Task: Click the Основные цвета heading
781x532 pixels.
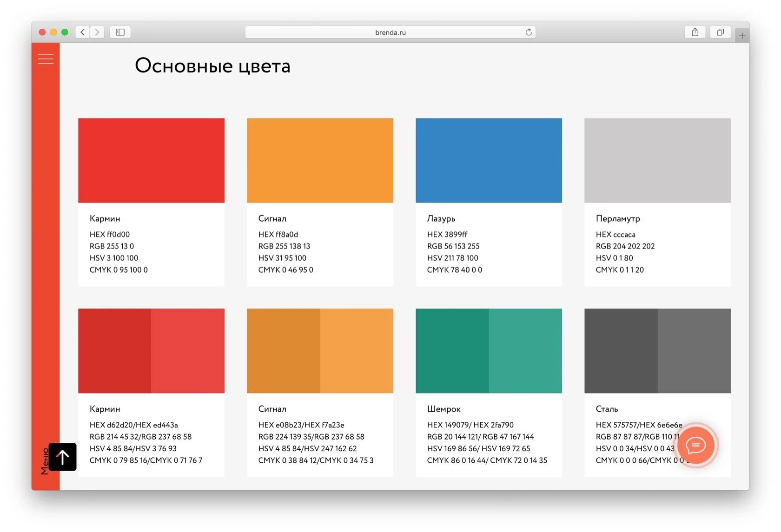Action: [212, 66]
